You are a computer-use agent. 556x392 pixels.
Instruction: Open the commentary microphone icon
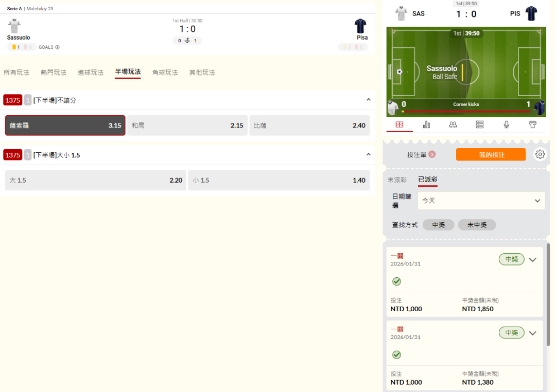(x=507, y=124)
